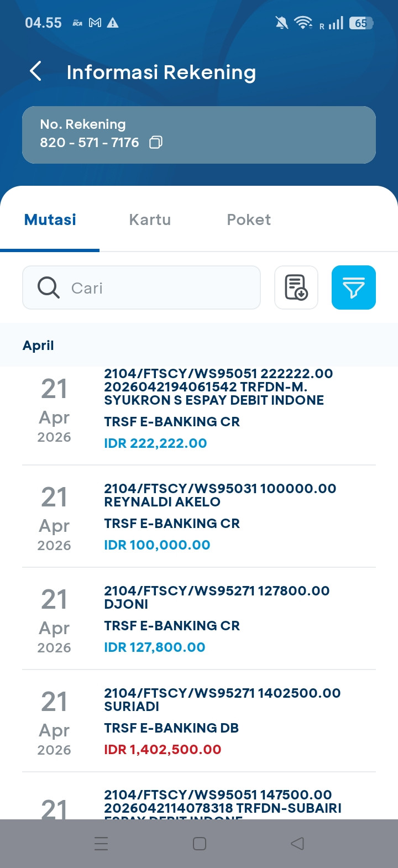
Task: Open the SURIADI debit transaction
Action: click(199, 721)
